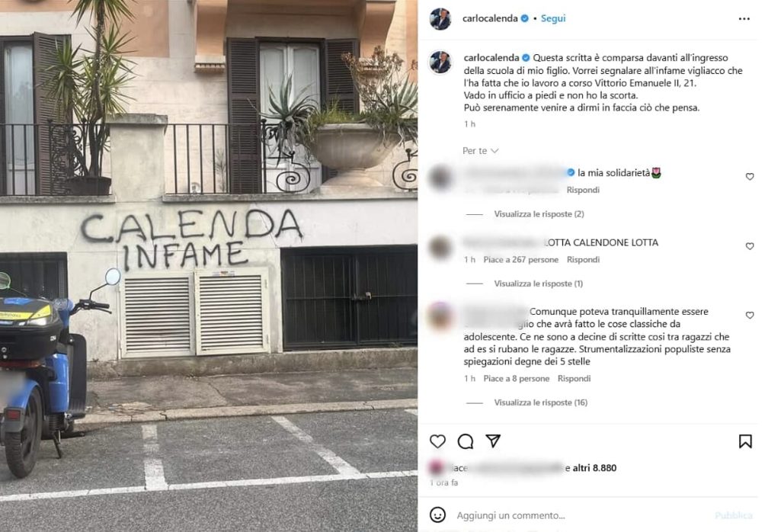Open the 'Per te' comment sorting dropdown
The image size is (765, 532).
click(x=480, y=151)
